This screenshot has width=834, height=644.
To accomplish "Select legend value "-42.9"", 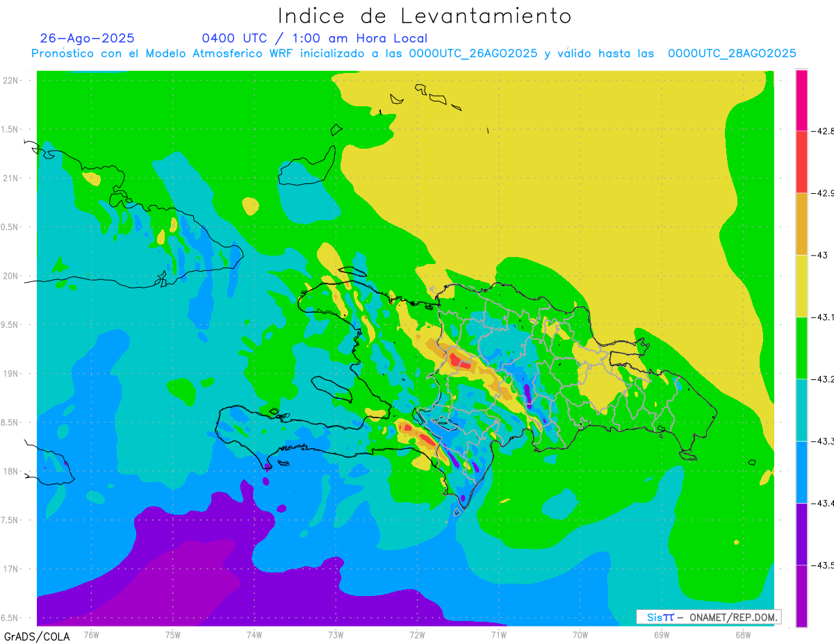I will (823, 193).
